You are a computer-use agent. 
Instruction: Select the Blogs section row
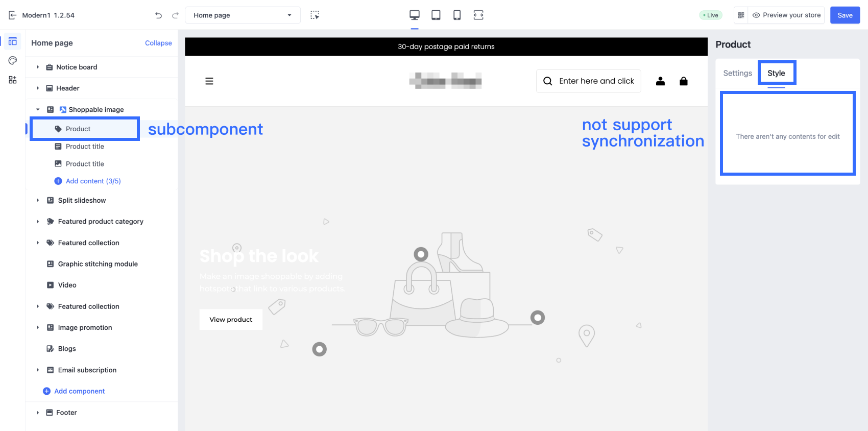67,349
